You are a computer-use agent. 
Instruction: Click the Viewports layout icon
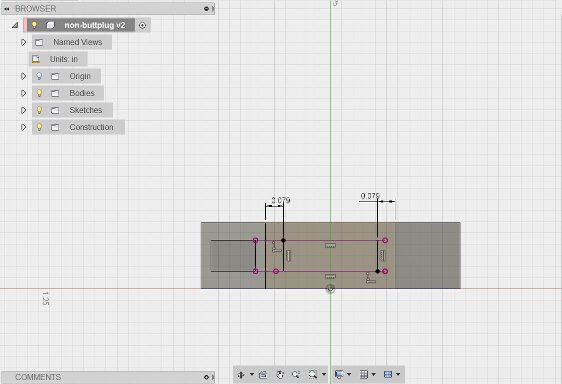click(x=387, y=375)
